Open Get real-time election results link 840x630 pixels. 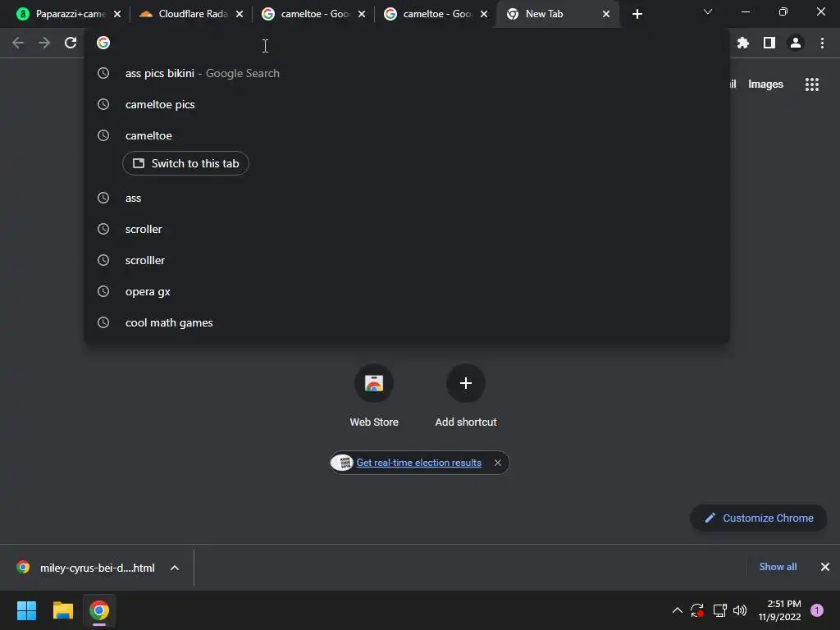coord(419,463)
